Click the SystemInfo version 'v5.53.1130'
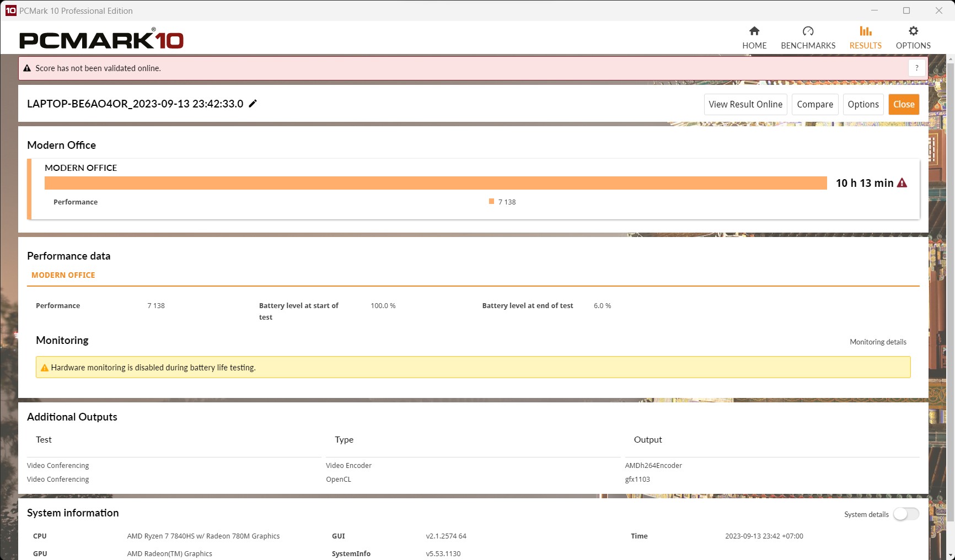The image size is (955, 560). (443, 553)
